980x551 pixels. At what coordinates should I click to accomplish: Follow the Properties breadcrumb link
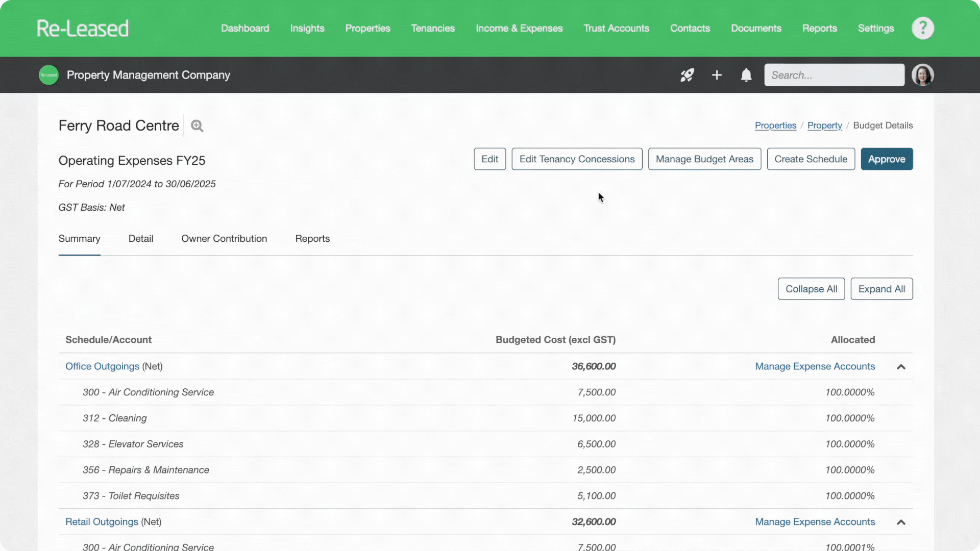coord(775,126)
